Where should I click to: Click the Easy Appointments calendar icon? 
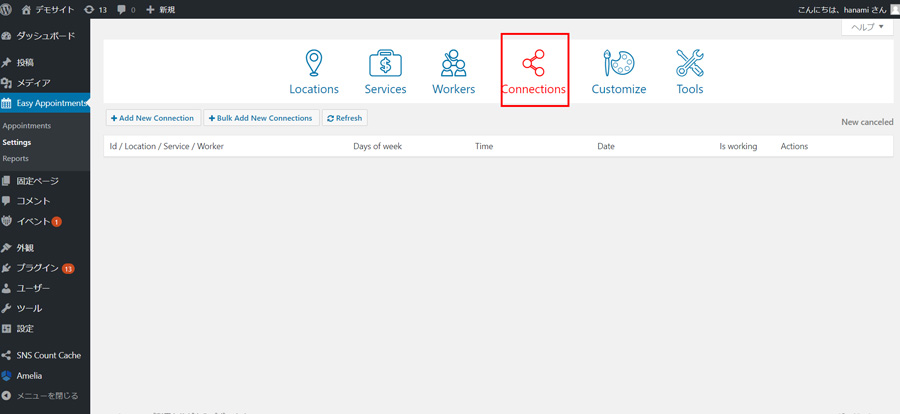coord(6,104)
